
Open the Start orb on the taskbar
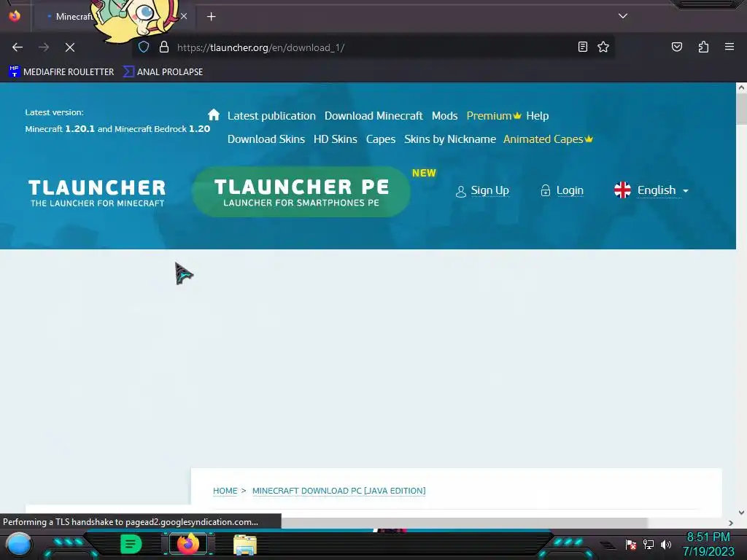tap(18, 545)
